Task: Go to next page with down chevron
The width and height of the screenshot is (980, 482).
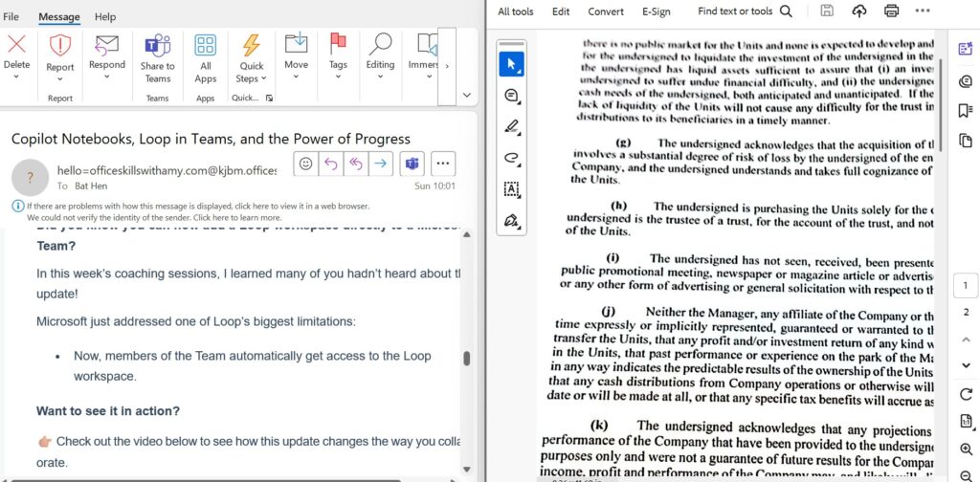Action: 966,366
